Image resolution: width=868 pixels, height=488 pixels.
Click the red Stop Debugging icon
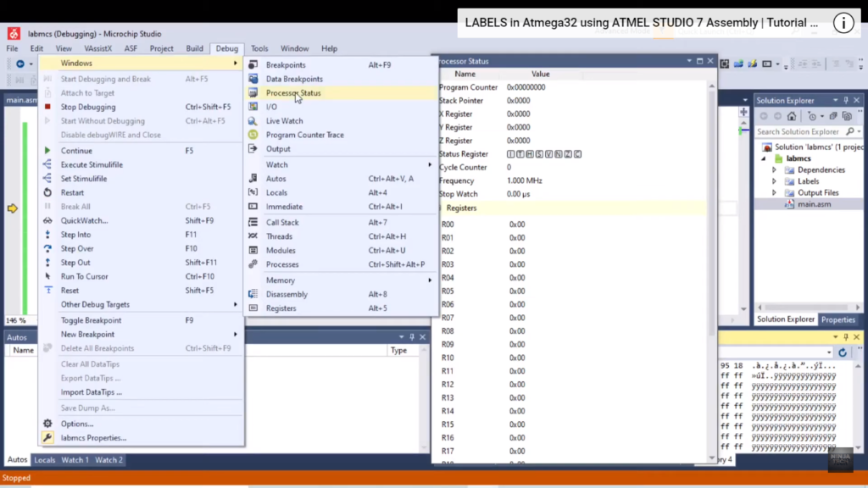coord(47,107)
